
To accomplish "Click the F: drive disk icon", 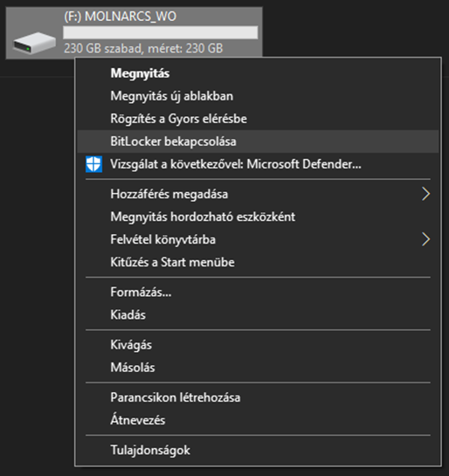I will point(34,43).
